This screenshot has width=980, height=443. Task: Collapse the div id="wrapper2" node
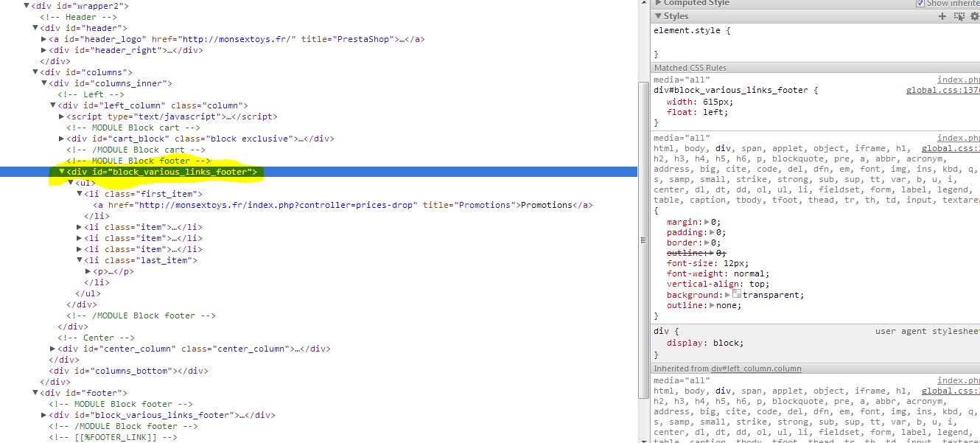point(27,6)
